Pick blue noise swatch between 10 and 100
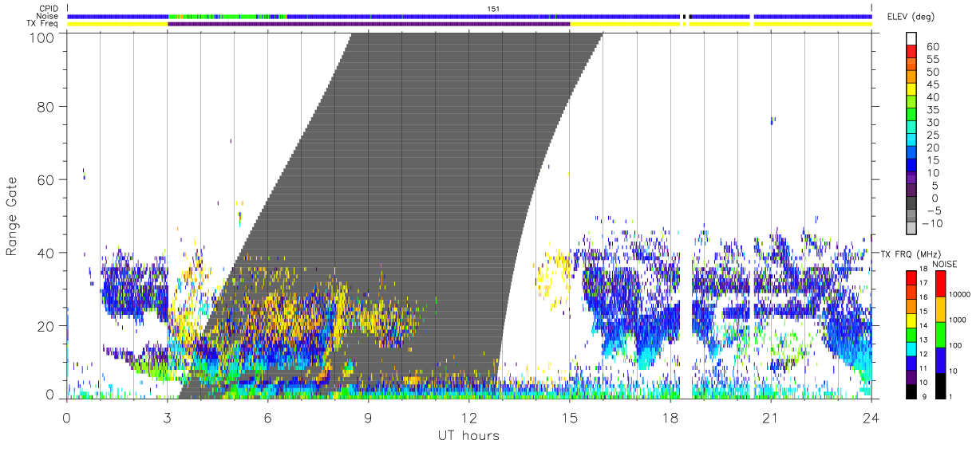 pyautogui.click(x=940, y=360)
